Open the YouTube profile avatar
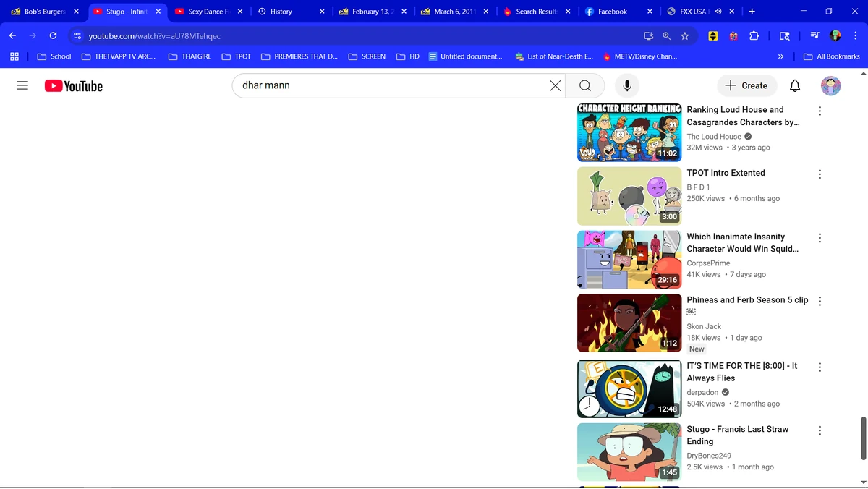The image size is (868, 489). click(830, 85)
